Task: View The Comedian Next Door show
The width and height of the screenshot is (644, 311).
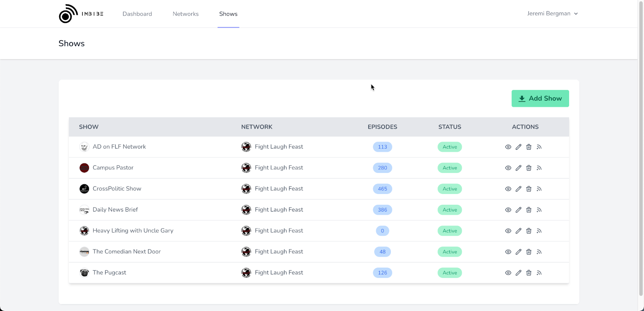Action: [508, 252]
